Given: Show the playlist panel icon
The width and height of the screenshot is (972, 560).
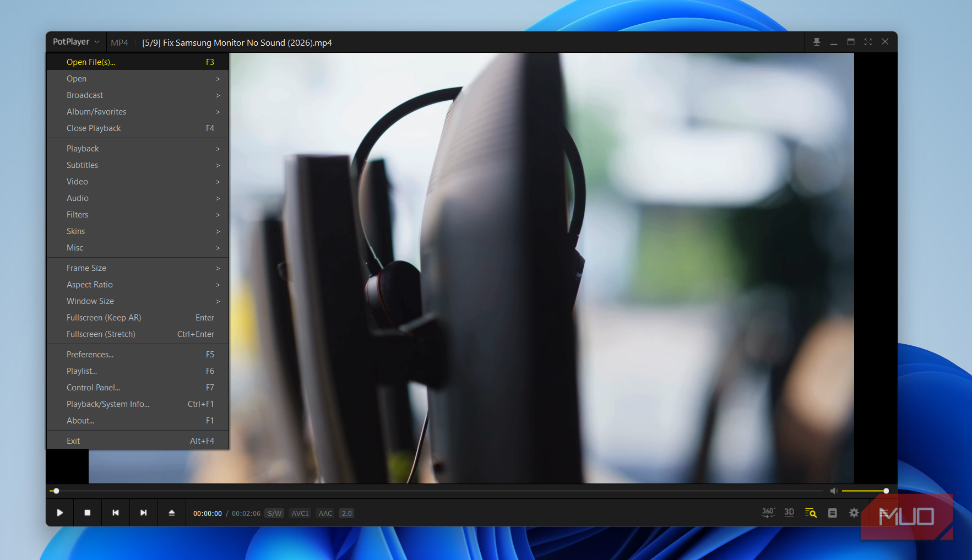Looking at the screenshot, I should coord(833,513).
